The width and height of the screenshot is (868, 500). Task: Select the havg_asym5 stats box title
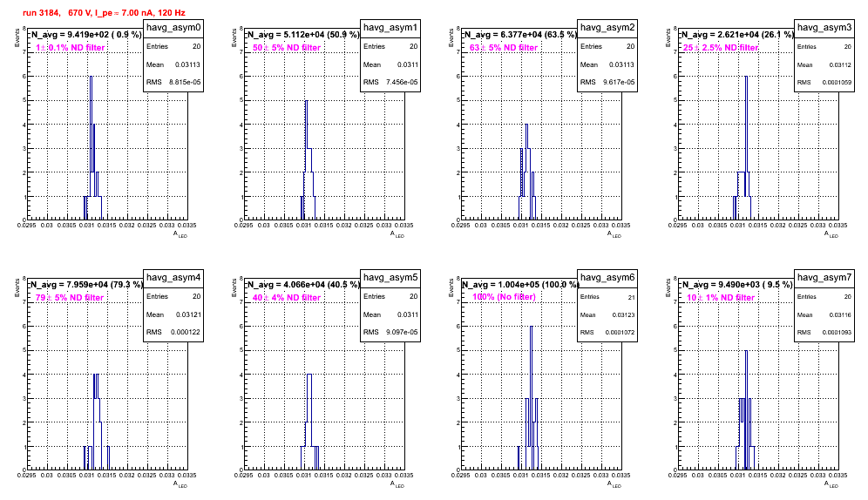tap(390, 278)
